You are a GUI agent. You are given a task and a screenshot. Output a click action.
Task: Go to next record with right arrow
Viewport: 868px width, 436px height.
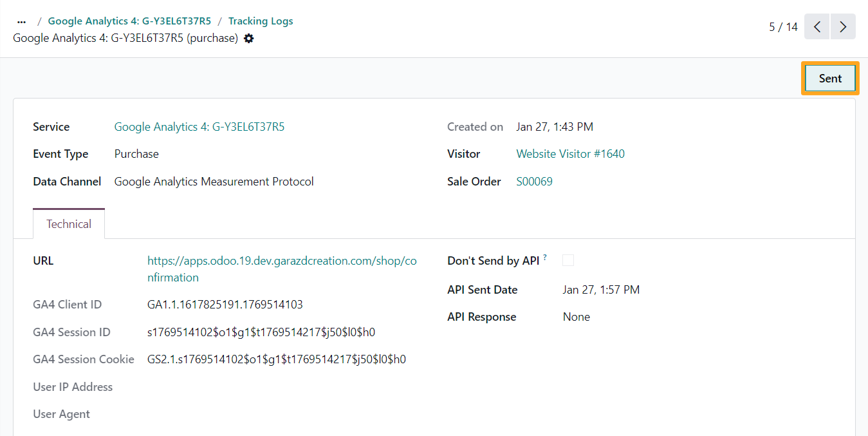click(x=843, y=27)
